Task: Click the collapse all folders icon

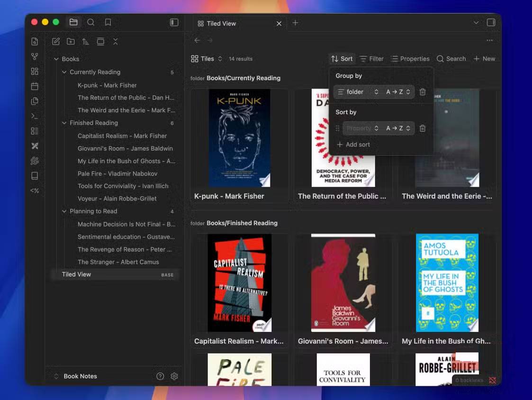Action: coord(115,42)
